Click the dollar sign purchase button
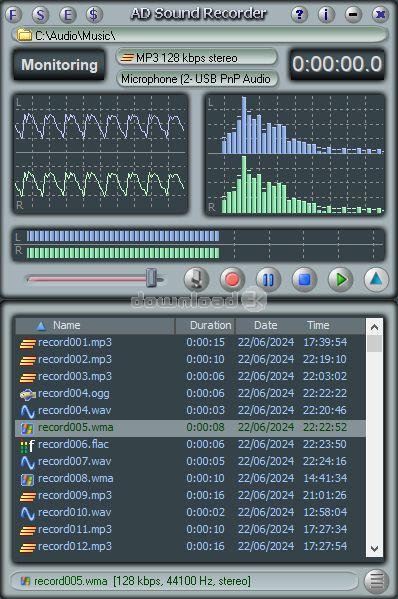The image size is (398, 599). click(x=94, y=15)
